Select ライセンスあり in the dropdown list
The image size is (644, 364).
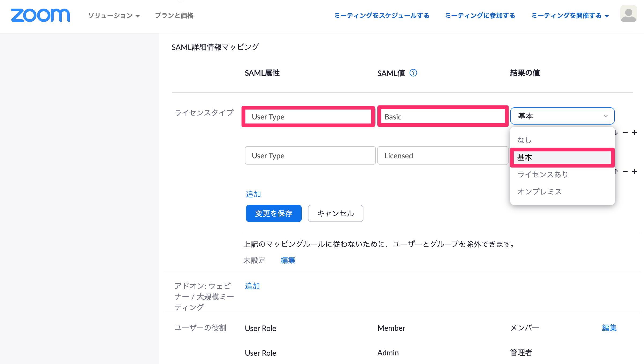pos(562,174)
